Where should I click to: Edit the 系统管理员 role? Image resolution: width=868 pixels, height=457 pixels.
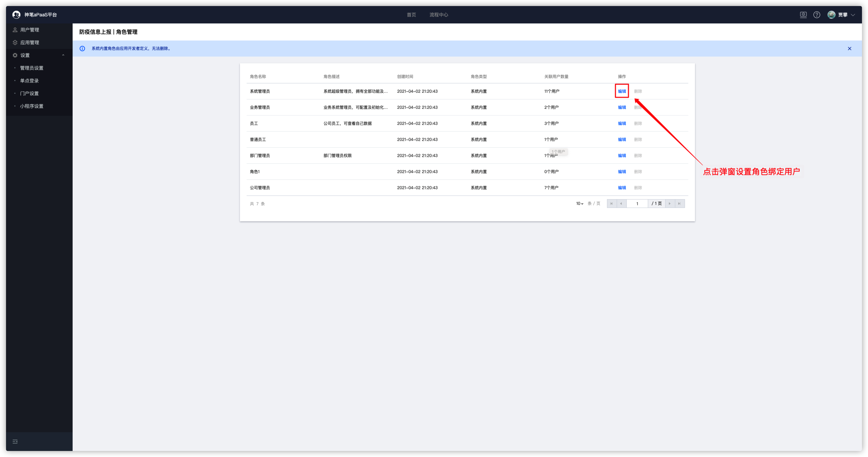point(622,91)
